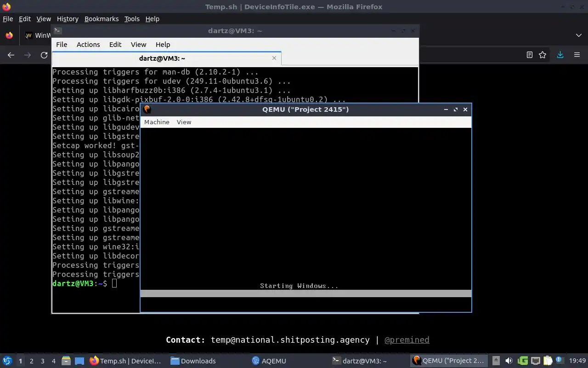588x368 pixels.
Task: Expand Firefox list all tabs chevron
Action: [x=578, y=35]
